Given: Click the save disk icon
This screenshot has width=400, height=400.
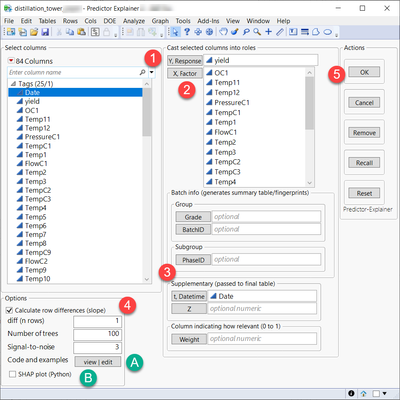Looking at the screenshot, I should [x=45, y=32].
